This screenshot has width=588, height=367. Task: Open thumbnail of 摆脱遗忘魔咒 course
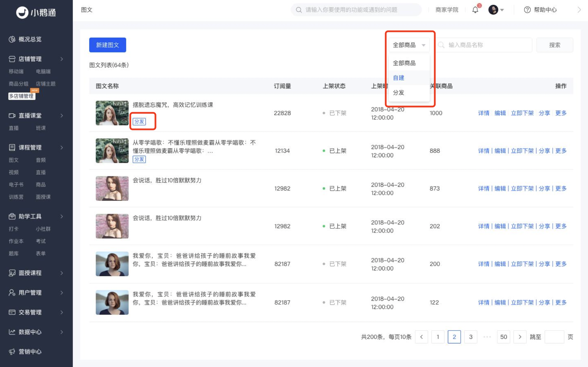[112, 113]
